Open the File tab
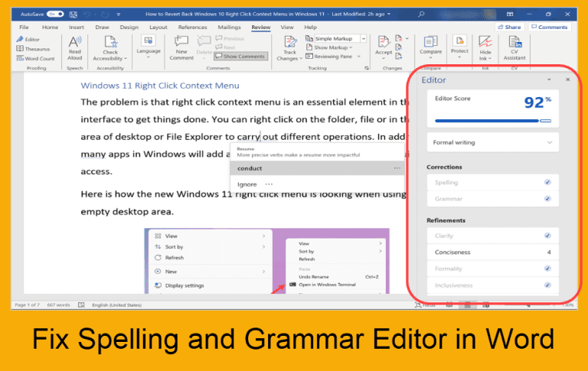This screenshot has height=371, width=588. 24,27
